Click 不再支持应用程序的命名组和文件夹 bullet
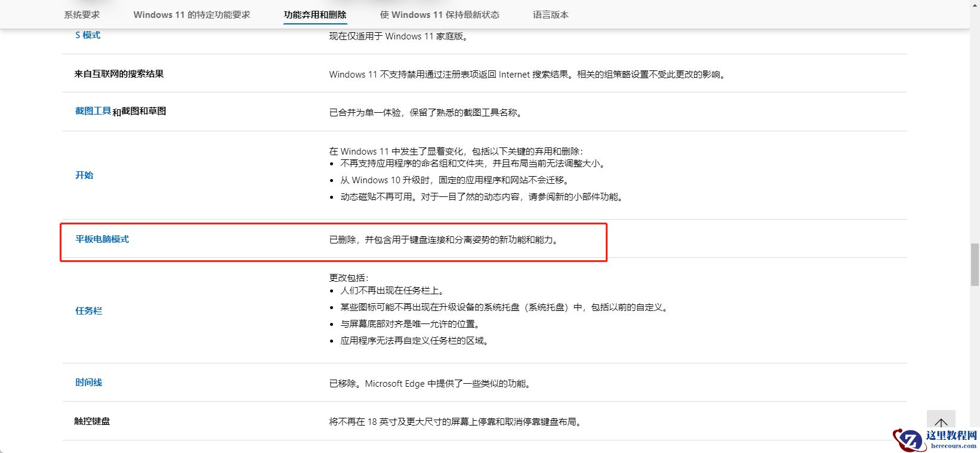Viewport: 980px width, 453px height. tap(474, 164)
